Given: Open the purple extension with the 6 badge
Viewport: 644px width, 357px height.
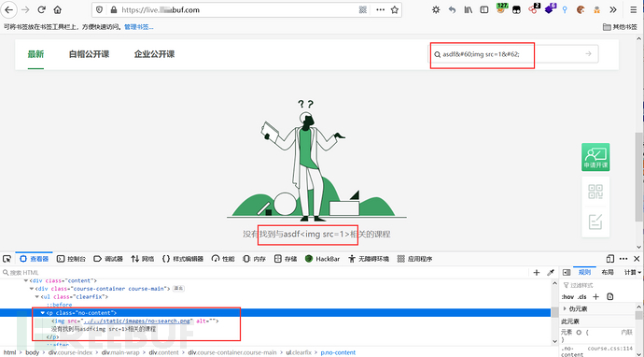Looking at the screenshot, I should click(550, 8).
